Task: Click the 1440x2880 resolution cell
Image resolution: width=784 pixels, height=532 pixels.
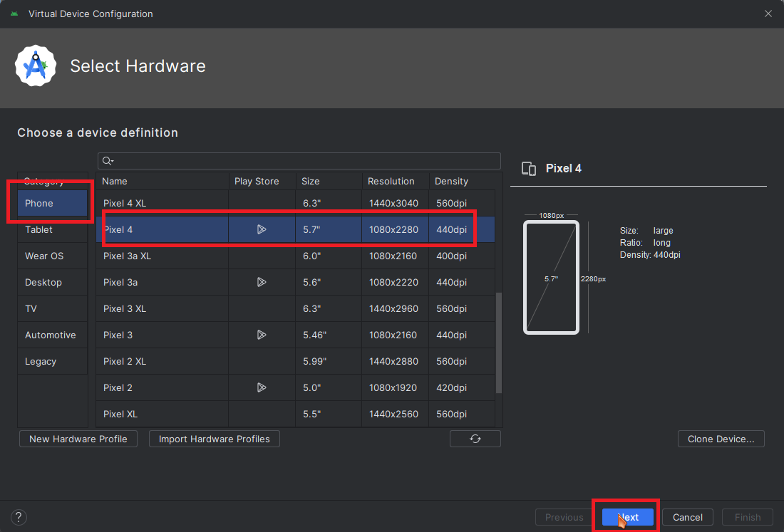Action: (393, 361)
